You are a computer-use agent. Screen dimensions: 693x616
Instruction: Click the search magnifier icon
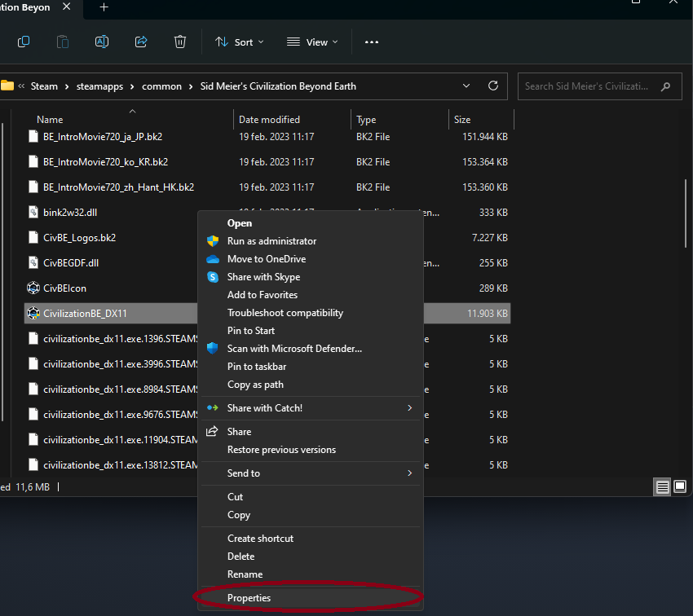point(665,86)
